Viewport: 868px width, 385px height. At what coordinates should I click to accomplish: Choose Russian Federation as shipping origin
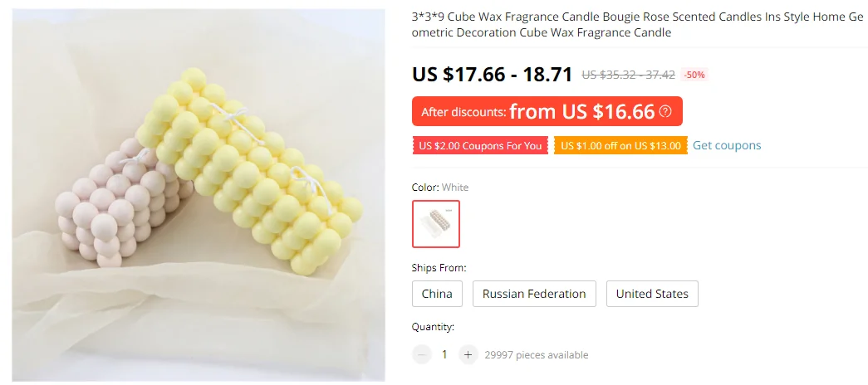coord(534,294)
